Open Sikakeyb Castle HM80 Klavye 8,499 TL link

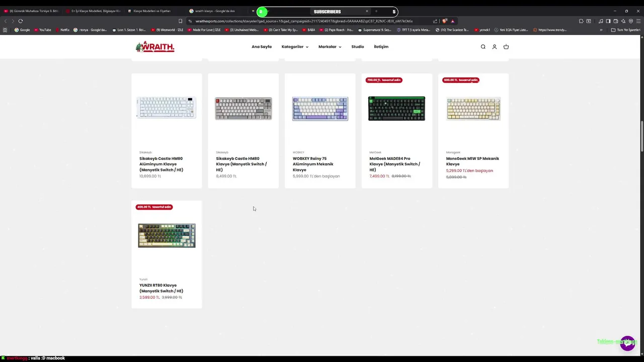point(242,164)
